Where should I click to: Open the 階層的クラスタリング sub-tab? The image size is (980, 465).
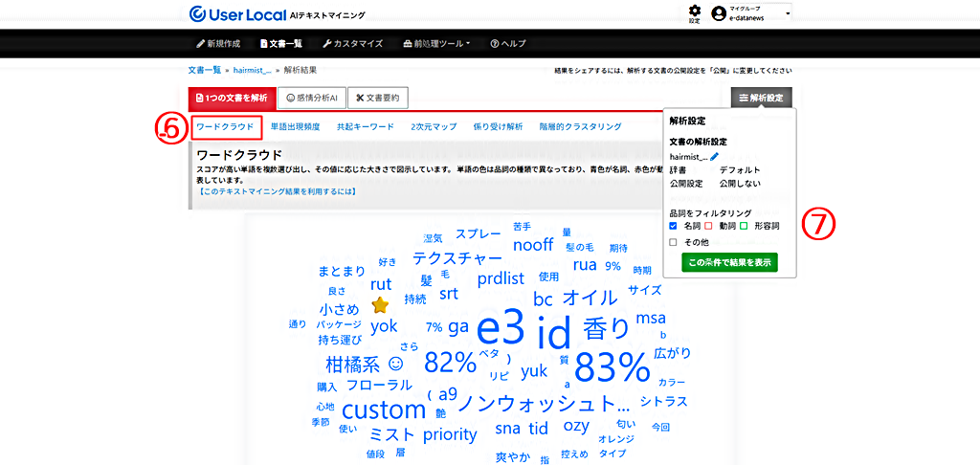580,126
